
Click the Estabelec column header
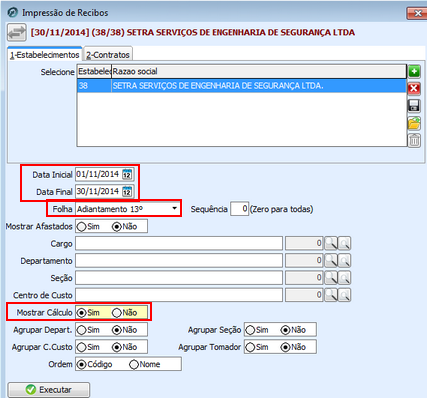[94, 71]
